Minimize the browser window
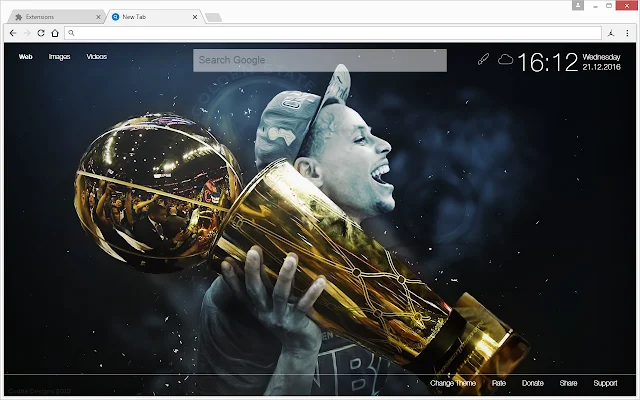 pyautogui.click(x=596, y=6)
